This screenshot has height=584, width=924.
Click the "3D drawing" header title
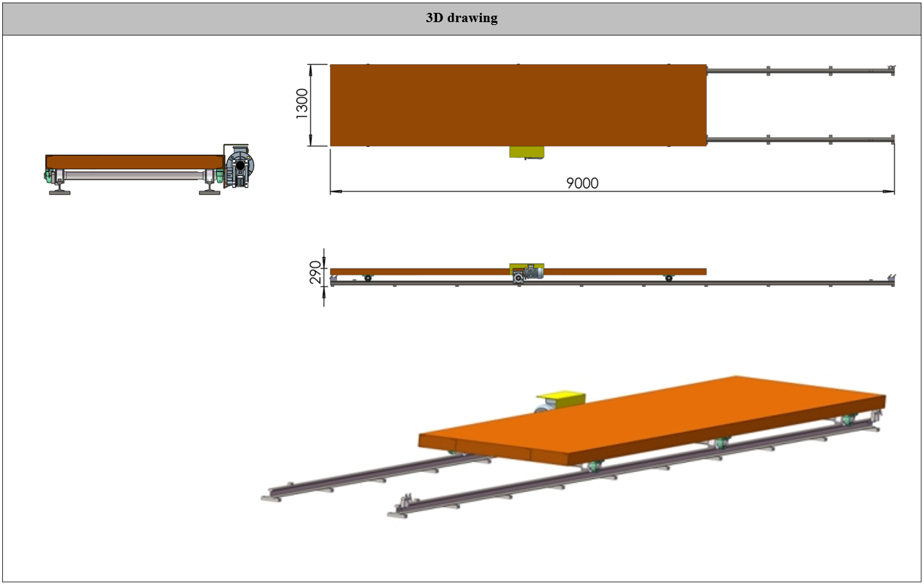click(461, 19)
